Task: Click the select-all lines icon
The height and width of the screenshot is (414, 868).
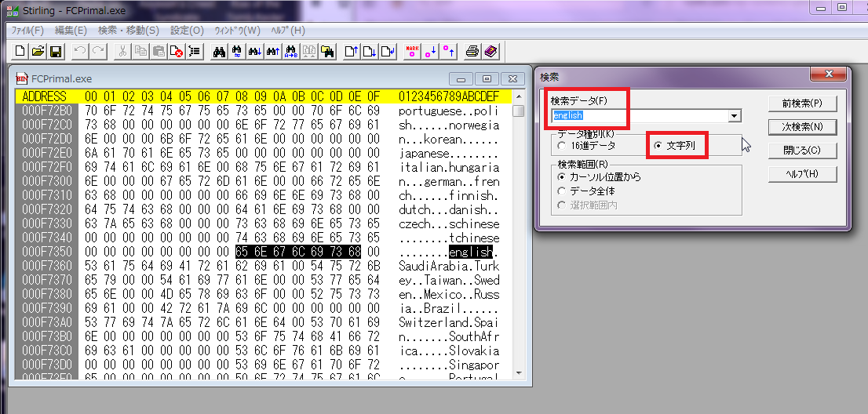Action: point(195,52)
